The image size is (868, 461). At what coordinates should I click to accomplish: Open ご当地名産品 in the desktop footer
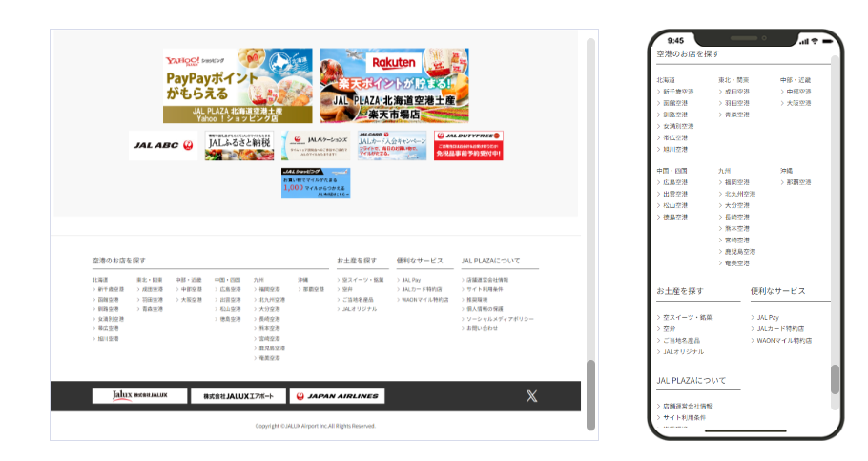[x=358, y=299]
